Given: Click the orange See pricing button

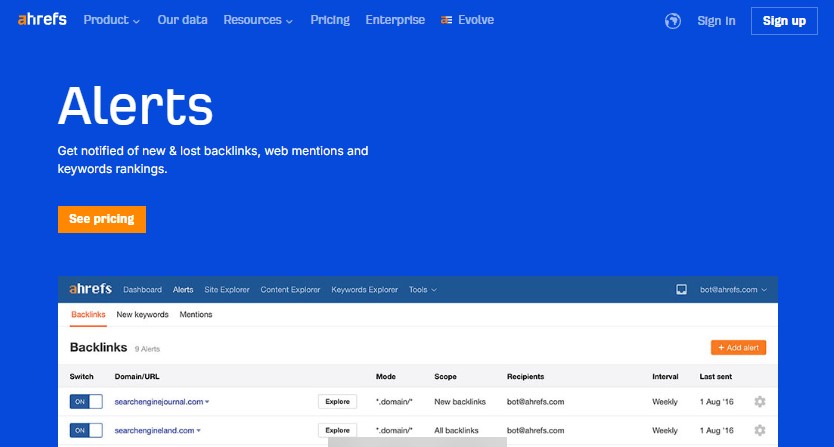Looking at the screenshot, I should click(102, 219).
